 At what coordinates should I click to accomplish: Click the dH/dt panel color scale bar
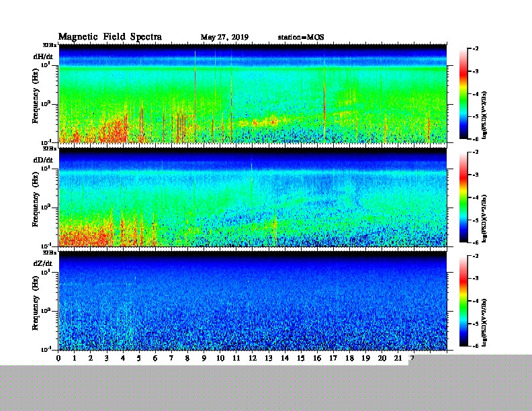pyautogui.click(x=463, y=94)
